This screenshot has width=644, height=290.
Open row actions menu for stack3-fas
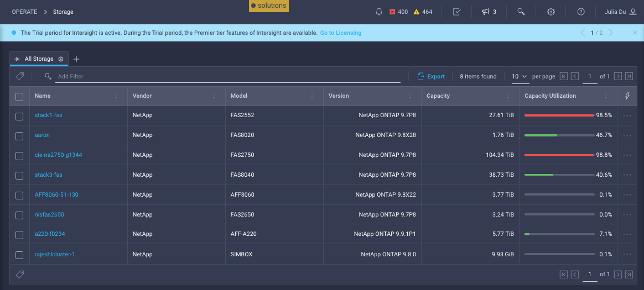tap(627, 175)
